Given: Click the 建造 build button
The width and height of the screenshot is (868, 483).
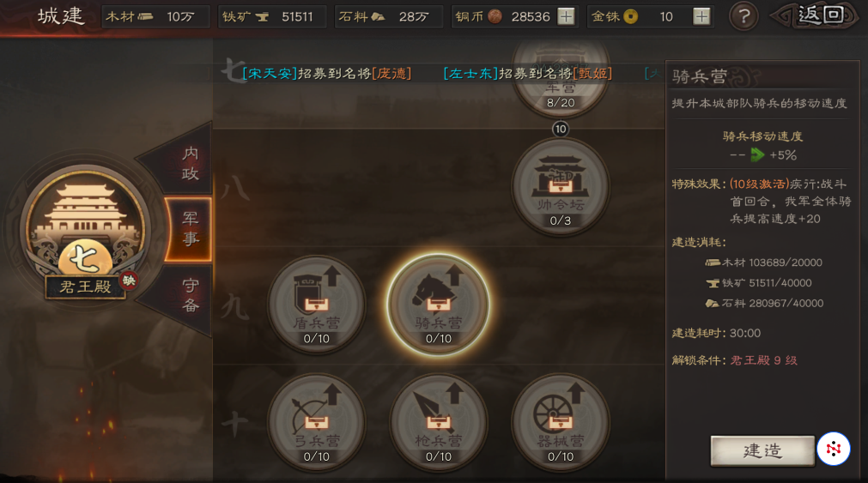Looking at the screenshot, I should [762, 450].
